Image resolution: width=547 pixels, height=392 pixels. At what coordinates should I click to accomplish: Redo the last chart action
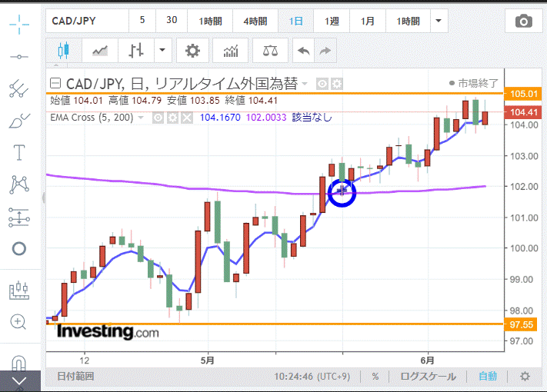pos(325,51)
